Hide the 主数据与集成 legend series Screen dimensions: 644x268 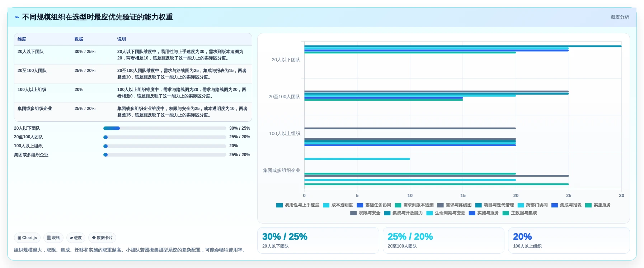point(520,213)
